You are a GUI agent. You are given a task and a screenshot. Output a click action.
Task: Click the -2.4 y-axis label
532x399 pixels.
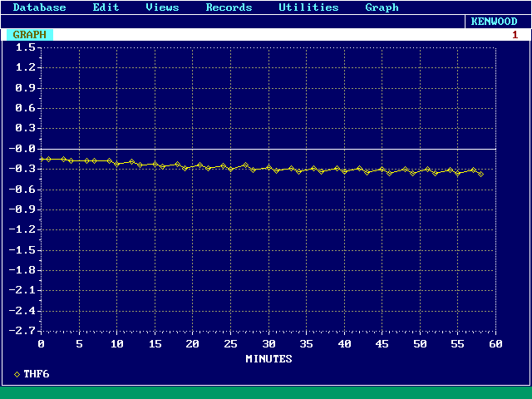click(x=22, y=310)
